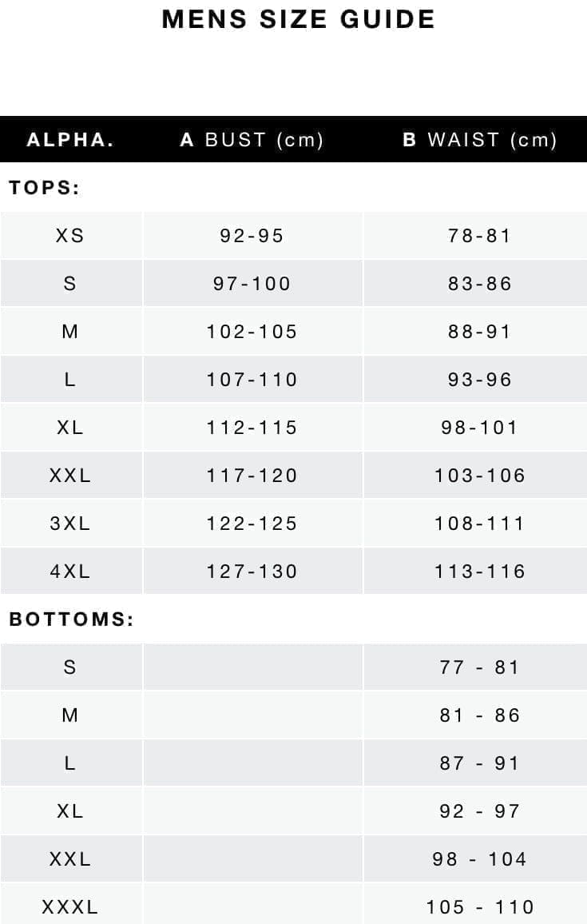587x924 pixels.
Task: Click the S size cell under Bottoms
Action: [70, 667]
